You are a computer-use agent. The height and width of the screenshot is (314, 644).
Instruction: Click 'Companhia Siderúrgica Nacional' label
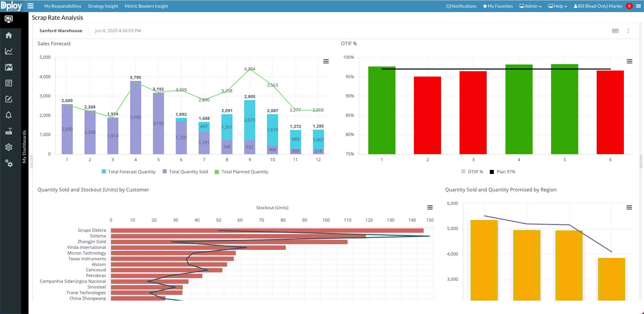(73, 281)
